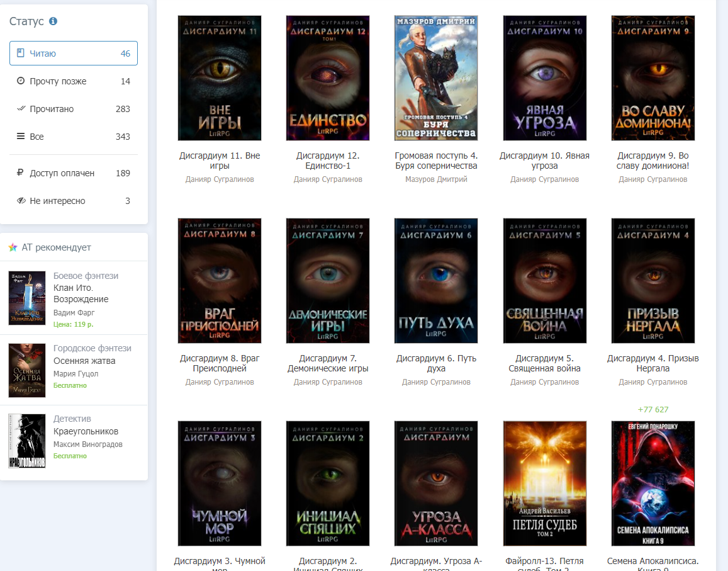Click the Петля судеб book cover
Image resolution: width=728 pixels, height=571 pixels.
(545, 483)
